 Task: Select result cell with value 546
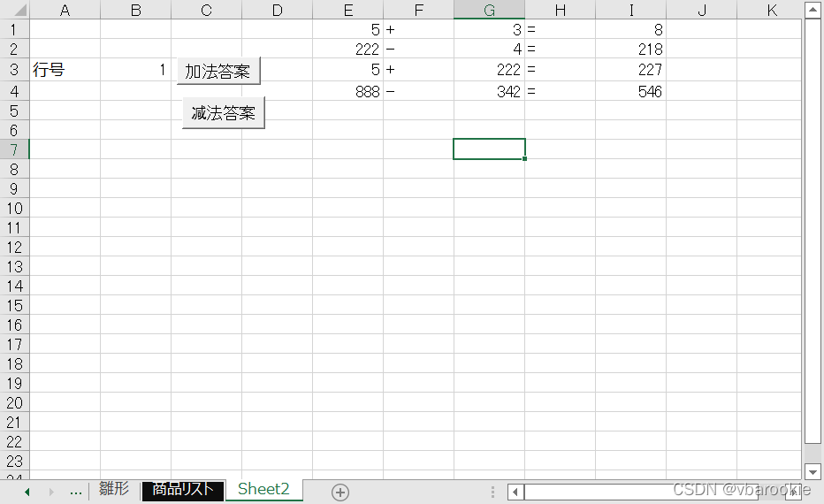pos(630,91)
